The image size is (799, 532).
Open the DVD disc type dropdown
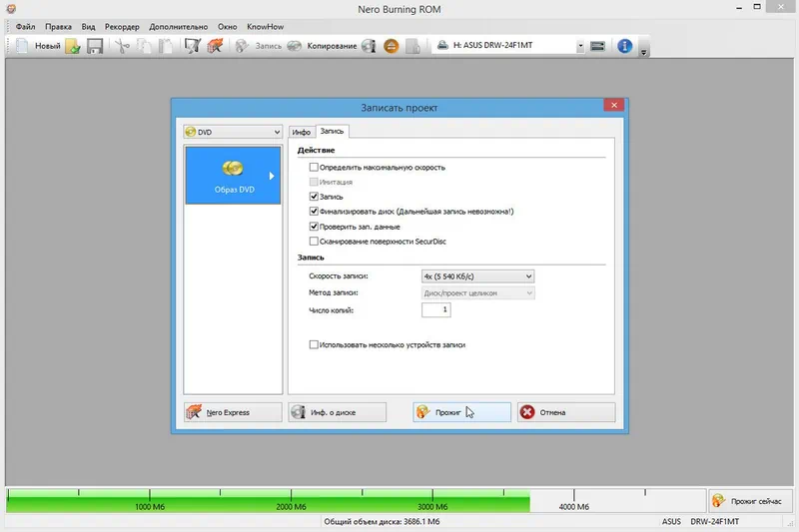pyautogui.click(x=233, y=132)
